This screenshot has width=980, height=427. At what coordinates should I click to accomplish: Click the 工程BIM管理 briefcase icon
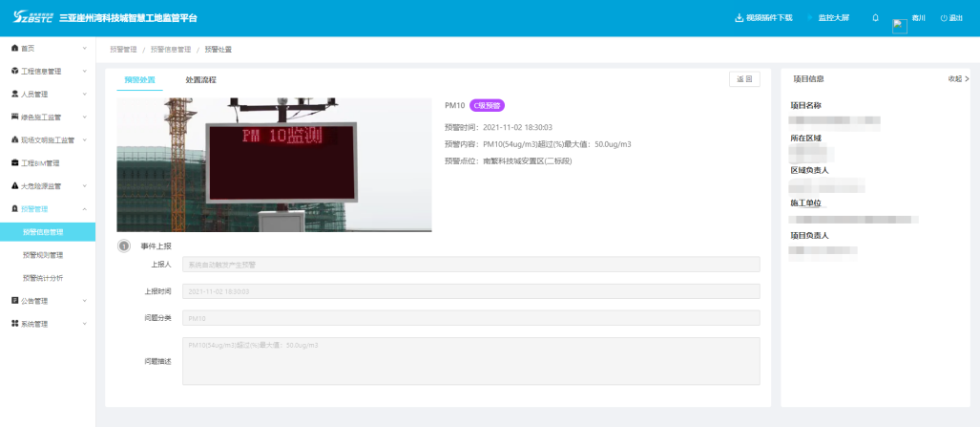click(14, 162)
